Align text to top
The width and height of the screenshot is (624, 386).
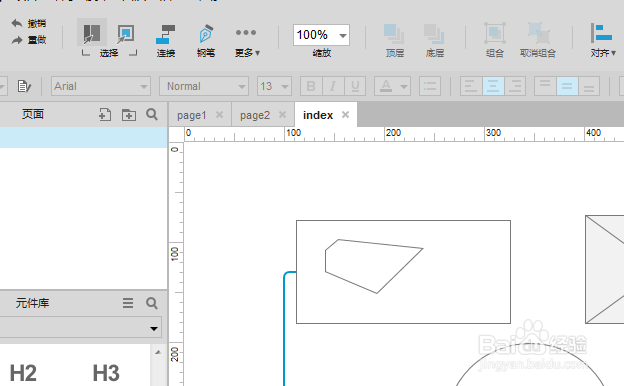pos(545,86)
